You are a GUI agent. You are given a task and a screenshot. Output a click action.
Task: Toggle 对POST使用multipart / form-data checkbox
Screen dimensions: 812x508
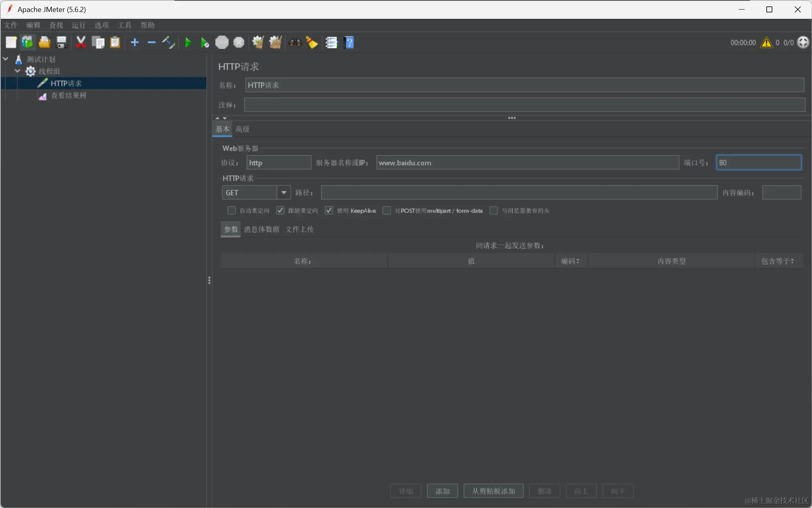[x=387, y=211]
